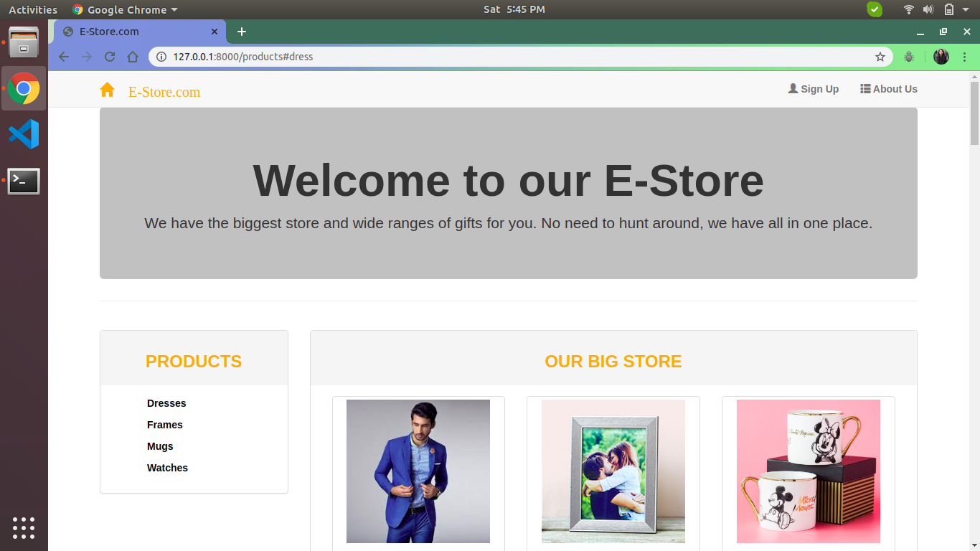Click the bug extension icon
980x551 pixels.
pos(909,57)
